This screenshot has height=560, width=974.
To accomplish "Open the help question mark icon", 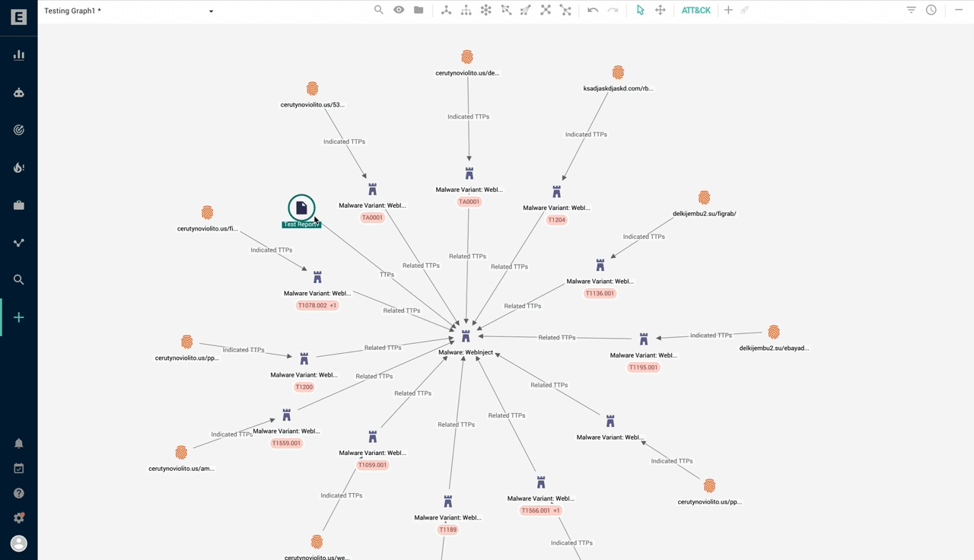I will pyautogui.click(x=19, y=493).
